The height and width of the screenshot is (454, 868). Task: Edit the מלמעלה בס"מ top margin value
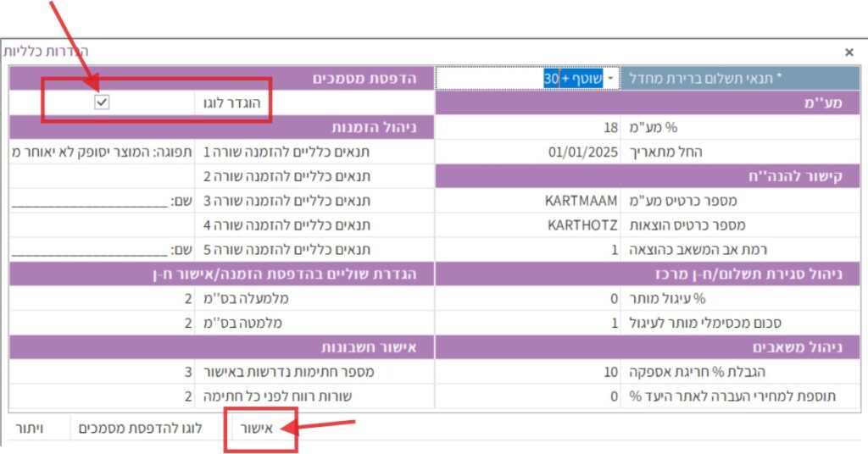(102, 299)
